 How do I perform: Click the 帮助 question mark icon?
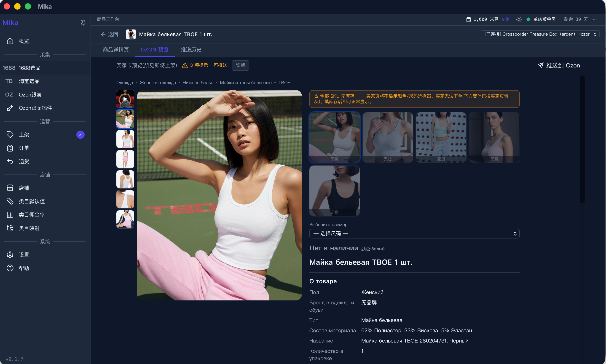tap(10, 268)
